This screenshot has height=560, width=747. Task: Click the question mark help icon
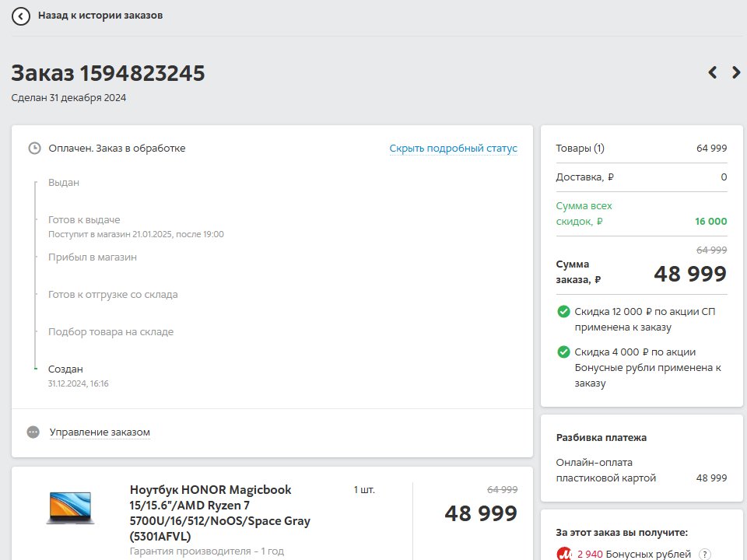pos(705,555)
